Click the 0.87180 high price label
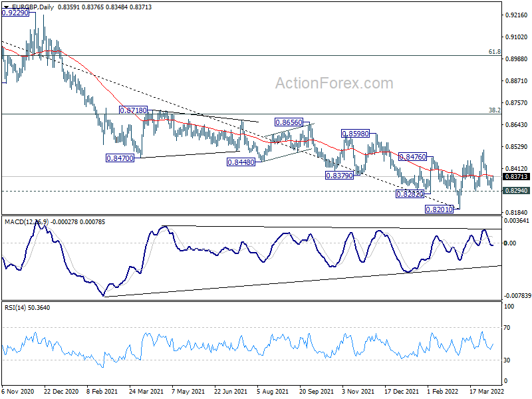The height and width of the screenshot is (399, 532). 134,110
